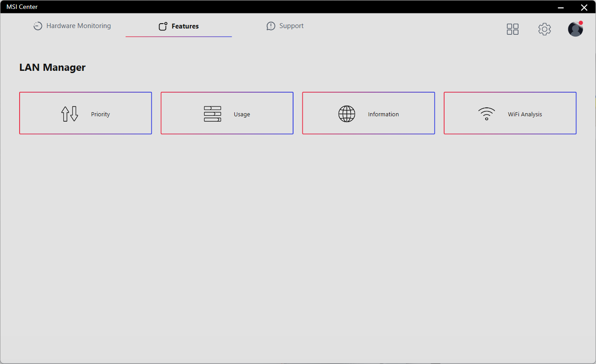Click the user profile avatar icon
This screenshot has width=596, height=364.
pos(576,29)
